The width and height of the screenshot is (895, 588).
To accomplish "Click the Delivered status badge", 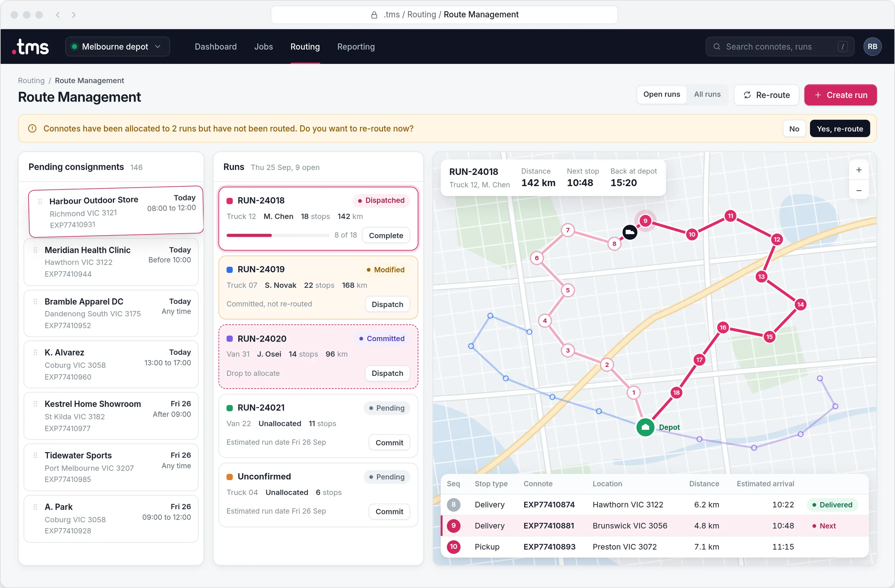I will coord(832,504).
